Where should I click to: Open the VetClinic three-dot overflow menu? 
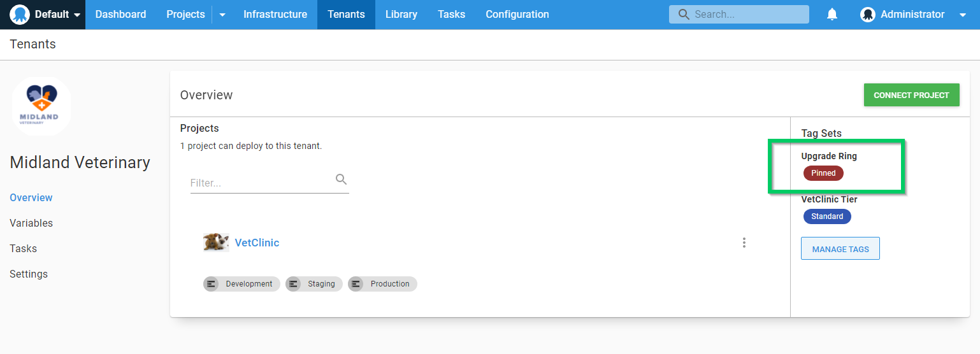click(x=744, y=243)
